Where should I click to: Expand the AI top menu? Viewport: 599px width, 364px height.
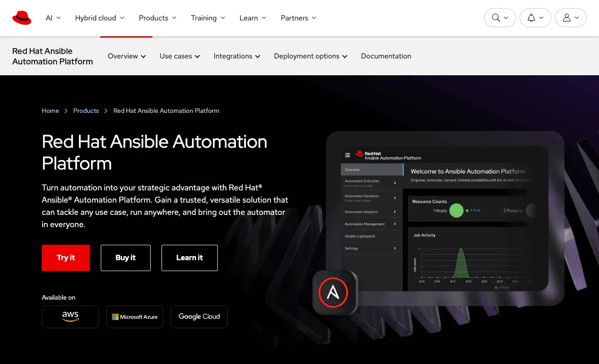(x=54, y=18)
